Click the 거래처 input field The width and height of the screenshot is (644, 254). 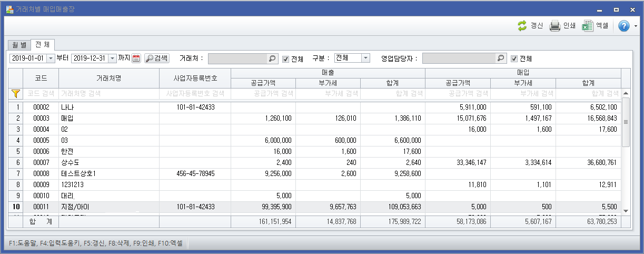237,58
